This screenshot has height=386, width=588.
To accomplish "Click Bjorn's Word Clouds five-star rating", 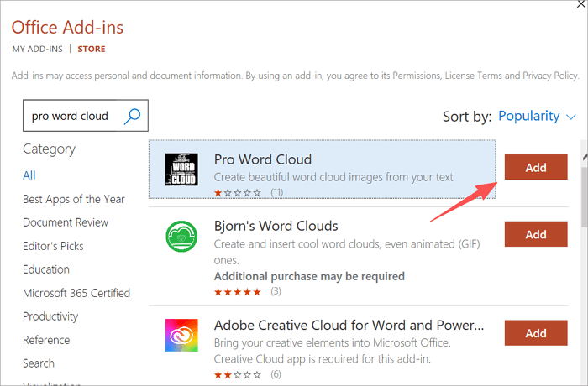I will pyautogui.click(x=239, y=291).
